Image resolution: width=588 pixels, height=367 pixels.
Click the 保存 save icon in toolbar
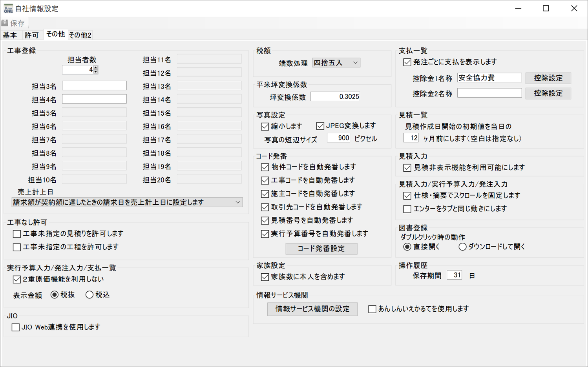tap(5, 23)
